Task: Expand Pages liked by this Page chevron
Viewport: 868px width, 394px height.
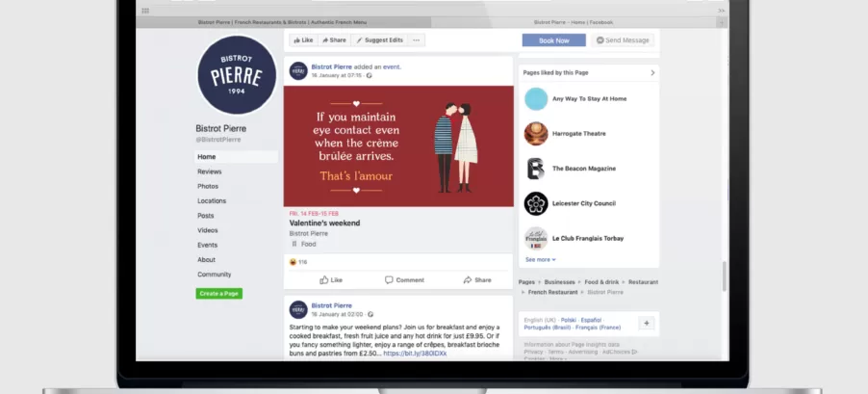Action: pos(652,72)
